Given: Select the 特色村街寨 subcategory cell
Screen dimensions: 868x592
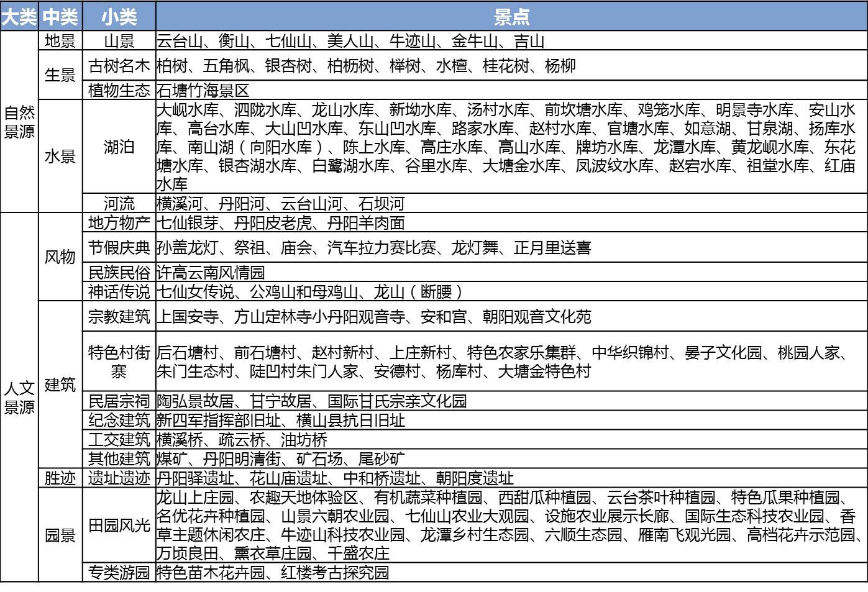Looking at the screenshot, I should point(119,362).
